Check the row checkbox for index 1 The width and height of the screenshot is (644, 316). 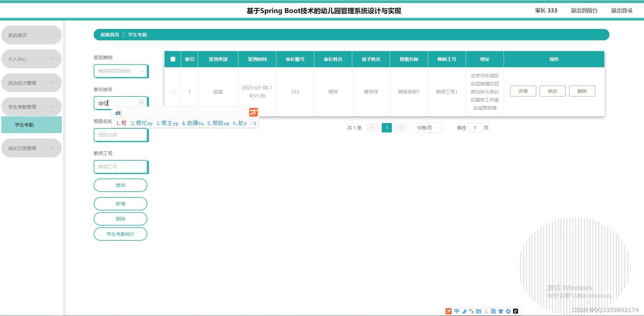pyautogui.click(x=173, y=91)
